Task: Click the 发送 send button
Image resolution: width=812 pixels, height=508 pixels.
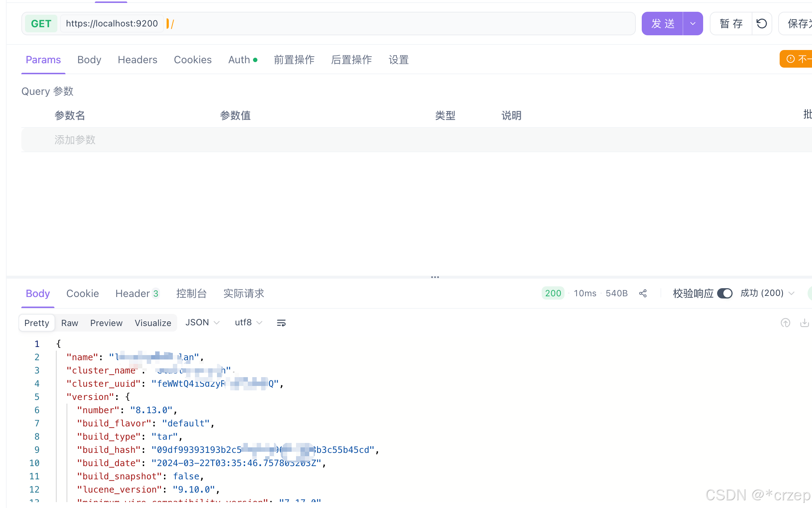Action: pyautogui.click(x=663, y=24)
